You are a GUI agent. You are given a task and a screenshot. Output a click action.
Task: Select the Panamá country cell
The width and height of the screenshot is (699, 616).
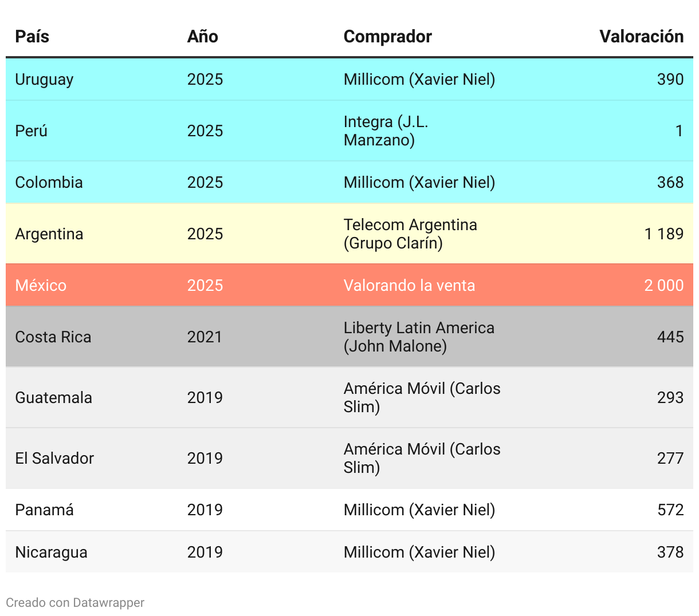pyautogui.click(x=45, y=510)
